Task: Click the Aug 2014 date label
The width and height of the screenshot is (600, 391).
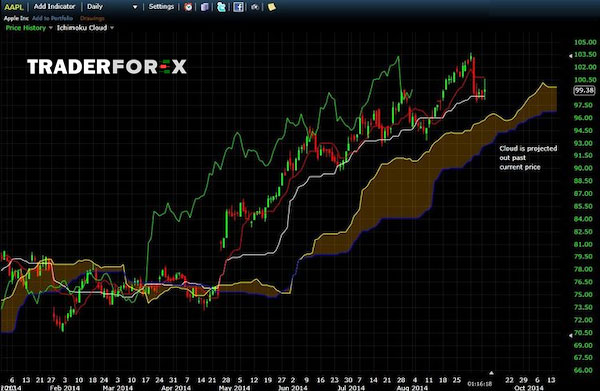Action: point(412,388)
